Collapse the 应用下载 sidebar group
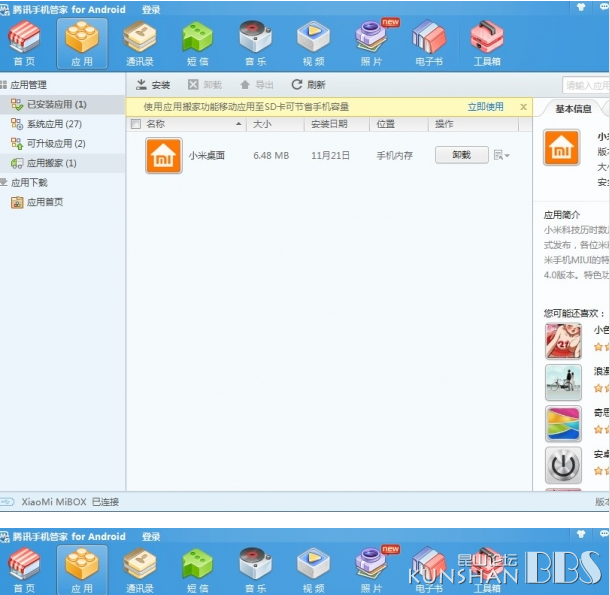This screenshot has width=610, height=595. click(4, 183)
